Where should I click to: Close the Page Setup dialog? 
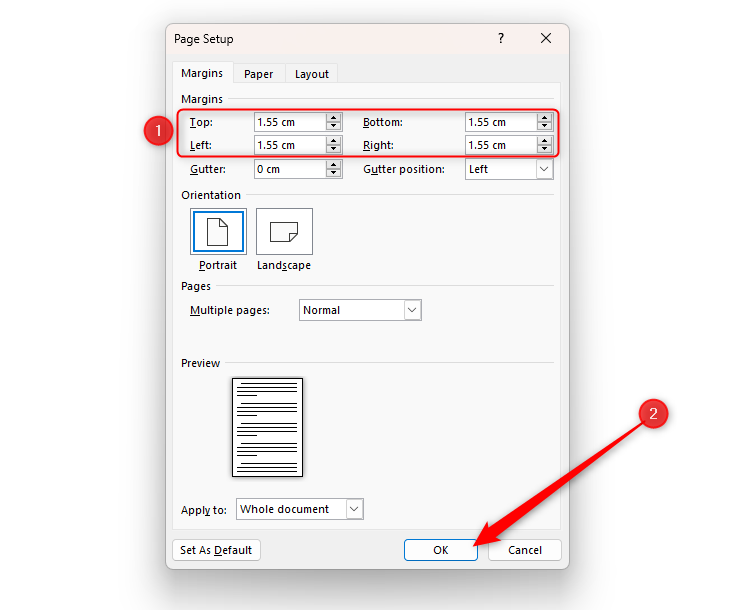point(546,38)
